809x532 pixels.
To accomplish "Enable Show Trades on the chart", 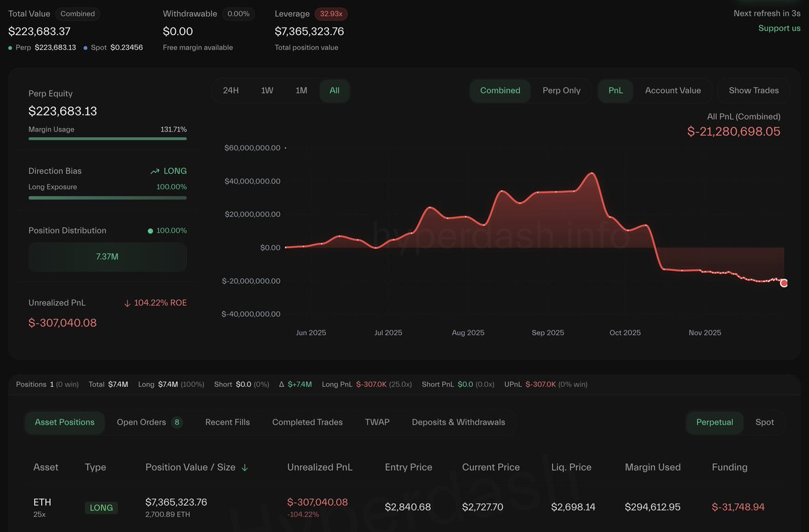I will coord(753,90).
